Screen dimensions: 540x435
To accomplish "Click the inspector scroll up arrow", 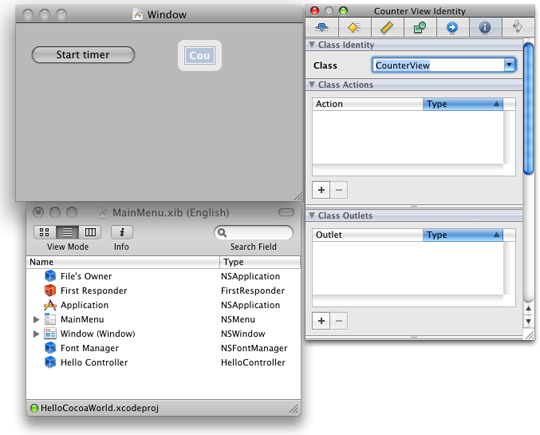I will pos(528,309).
